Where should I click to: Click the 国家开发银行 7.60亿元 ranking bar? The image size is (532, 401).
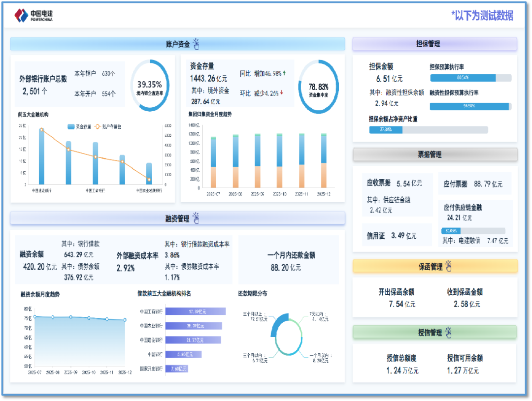[x=177, y=369]
